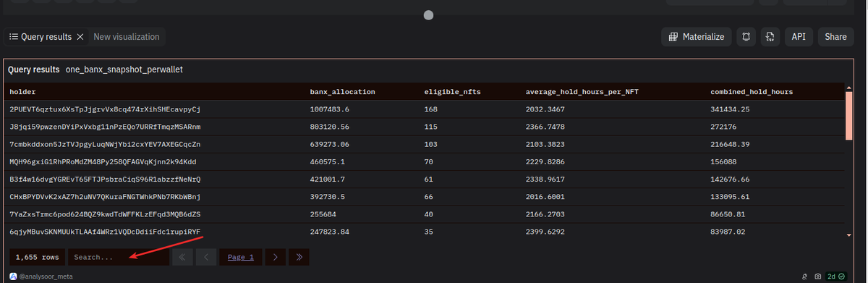This screenshot has width=868, height=283.
Task: Switch to the Query results tab
Action: (41, 36)
